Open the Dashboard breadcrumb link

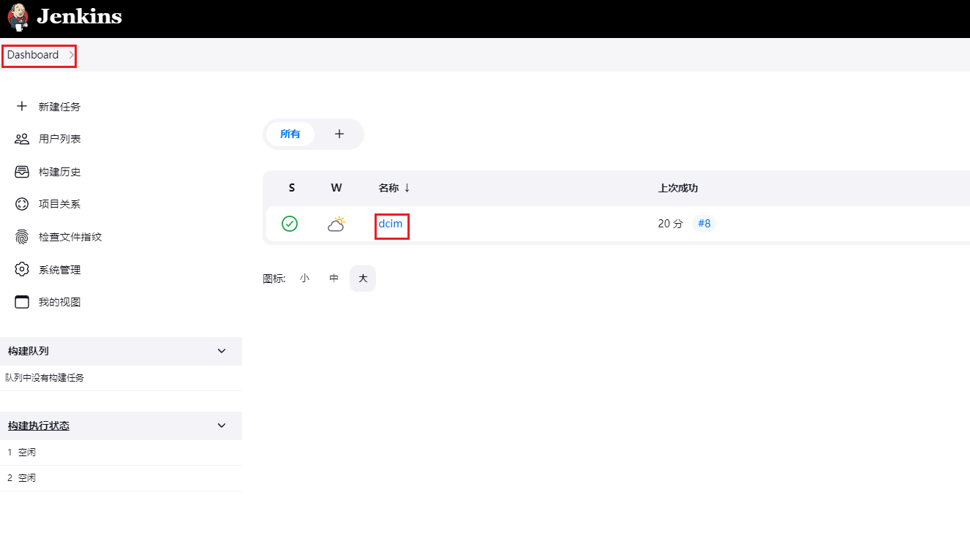33,55
